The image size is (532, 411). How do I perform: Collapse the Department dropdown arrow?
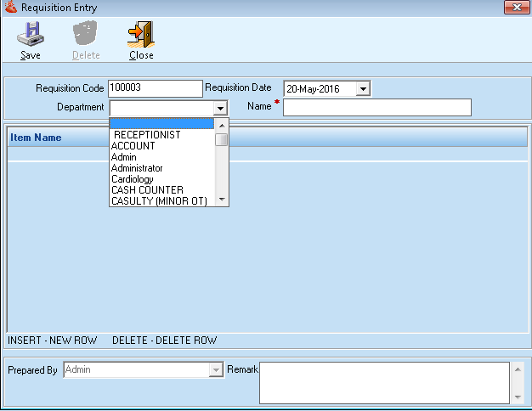tap(220, 108)
